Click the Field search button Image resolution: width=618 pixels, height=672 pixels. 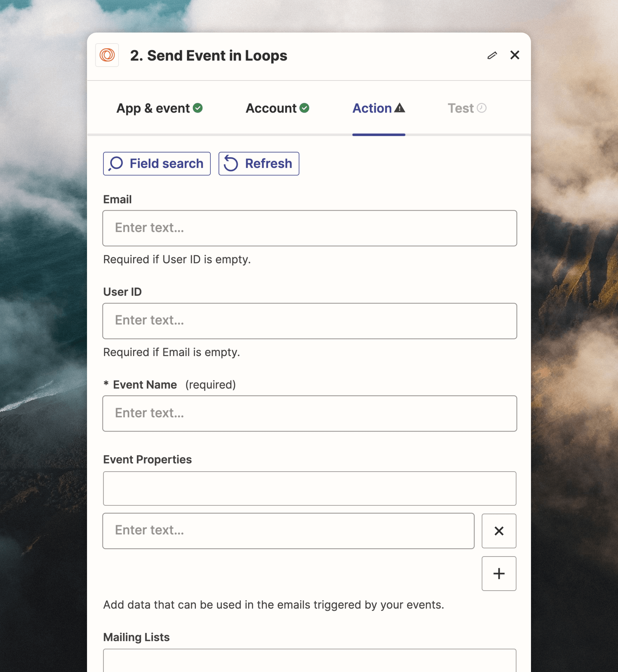pos(156,164)
